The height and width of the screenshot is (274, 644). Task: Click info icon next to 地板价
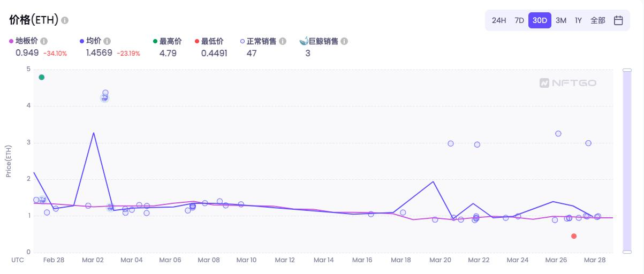pos(44,41)
